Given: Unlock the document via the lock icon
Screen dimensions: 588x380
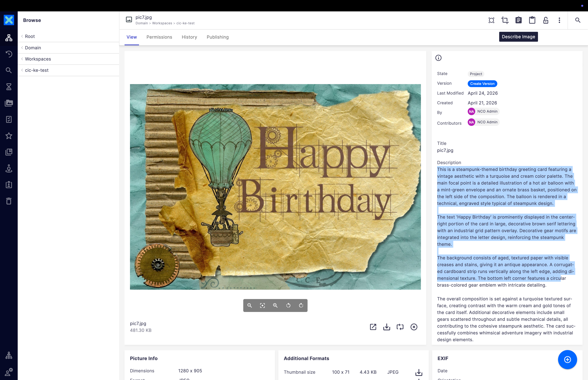Looking at the screenshot, I should (546, 20).
